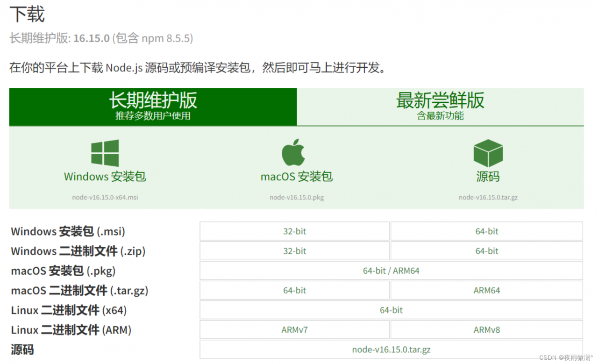Download Windows .zip binary 64-bit

(487, 251)
